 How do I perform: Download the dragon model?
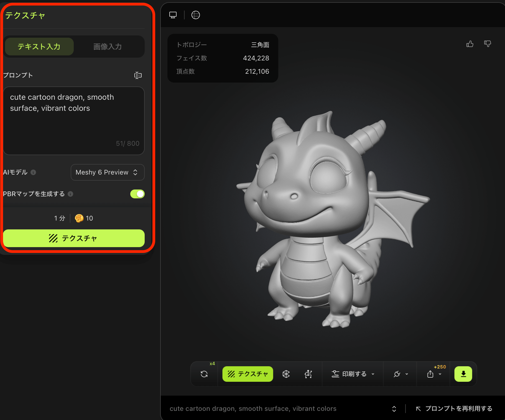pyautogui.click(x=463, y=374)
